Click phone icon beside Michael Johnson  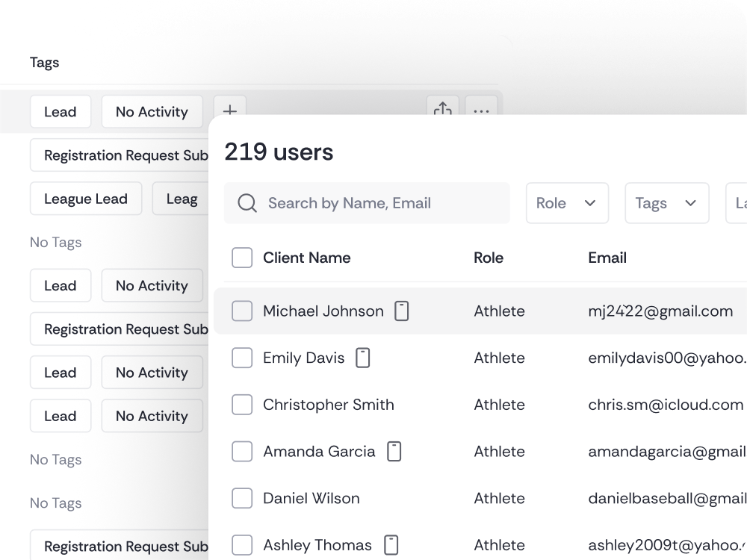coord(402,311)
